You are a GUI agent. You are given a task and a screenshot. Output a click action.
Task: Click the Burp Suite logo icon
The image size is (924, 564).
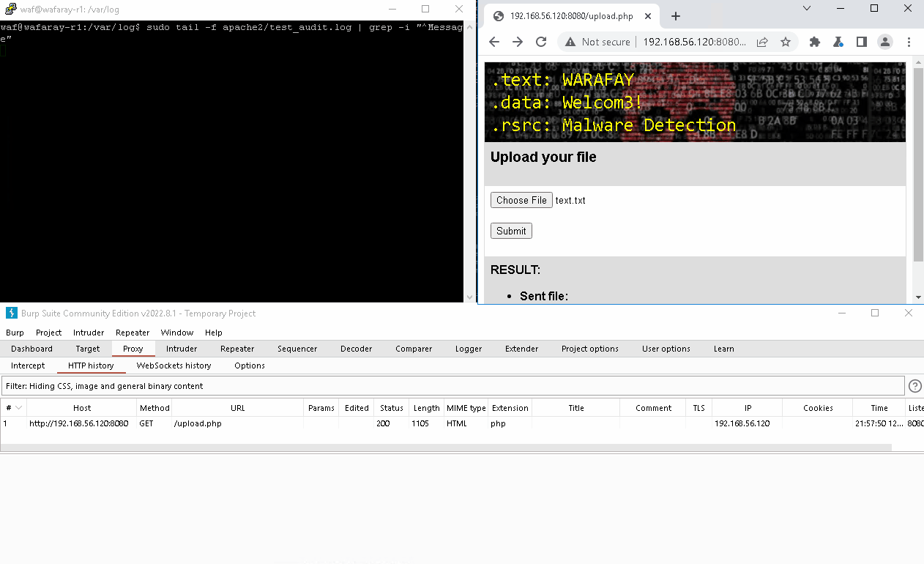tap(11, 313)
